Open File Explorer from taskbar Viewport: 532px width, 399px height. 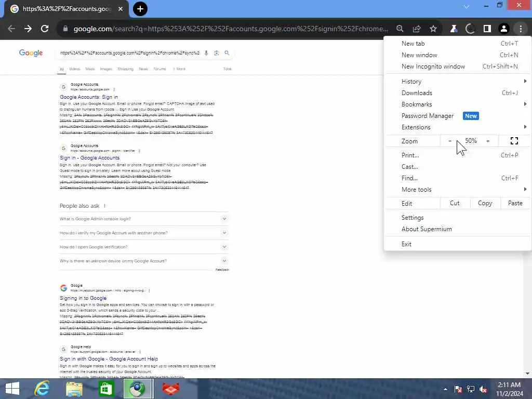point(74,389)
